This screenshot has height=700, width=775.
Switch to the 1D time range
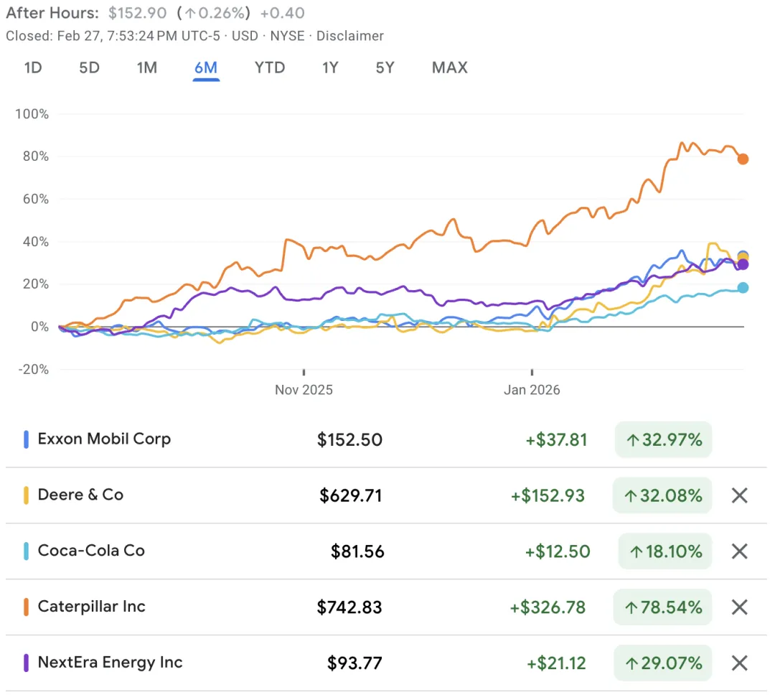point(33,68)
